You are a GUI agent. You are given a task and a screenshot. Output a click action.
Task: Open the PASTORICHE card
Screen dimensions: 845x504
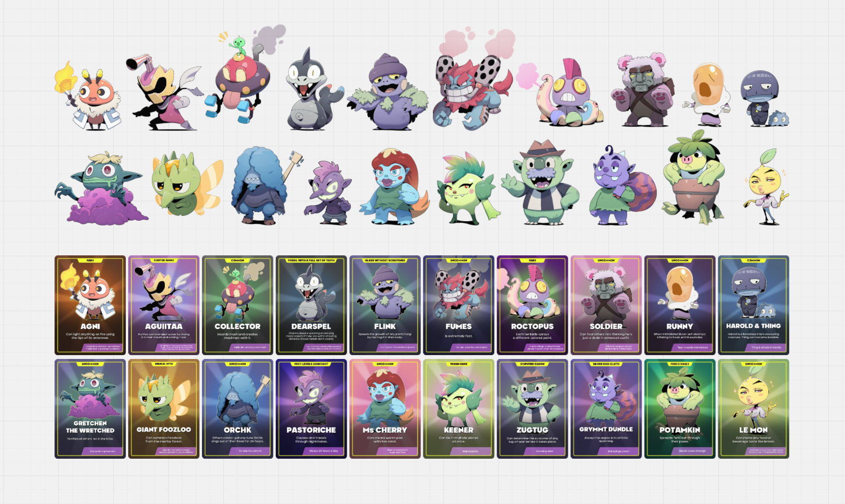311,409
